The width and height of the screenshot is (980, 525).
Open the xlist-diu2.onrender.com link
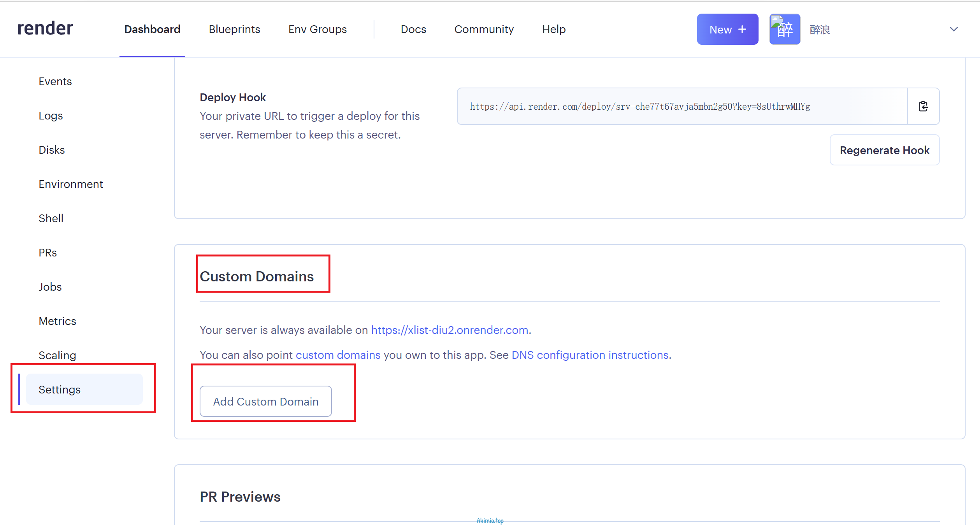pyautogui.click(x=450, y=330)
